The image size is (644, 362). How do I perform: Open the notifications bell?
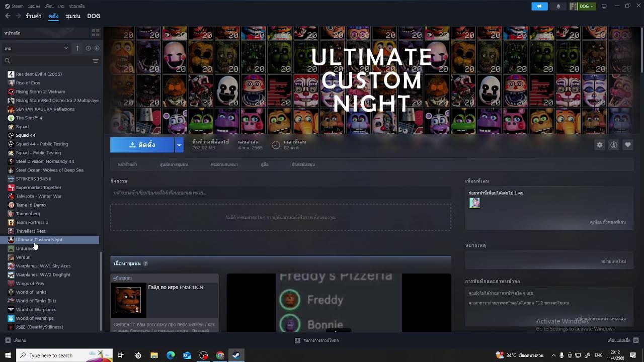558,6
